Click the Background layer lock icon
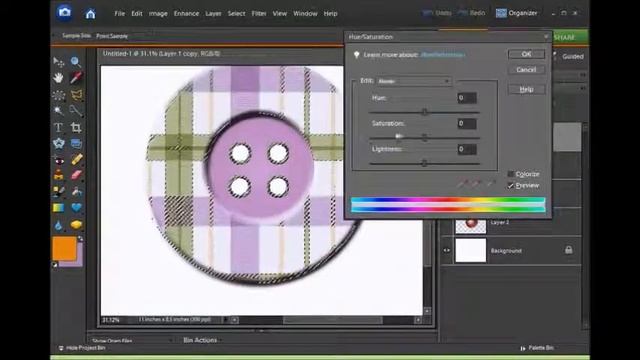This screenshot has height=360, width=640. point(569,250)
